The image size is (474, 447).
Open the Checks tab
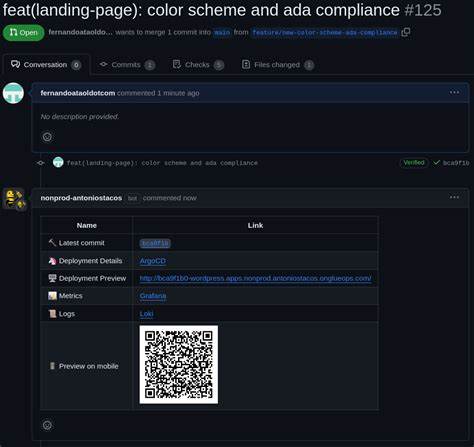click(198, 65)
